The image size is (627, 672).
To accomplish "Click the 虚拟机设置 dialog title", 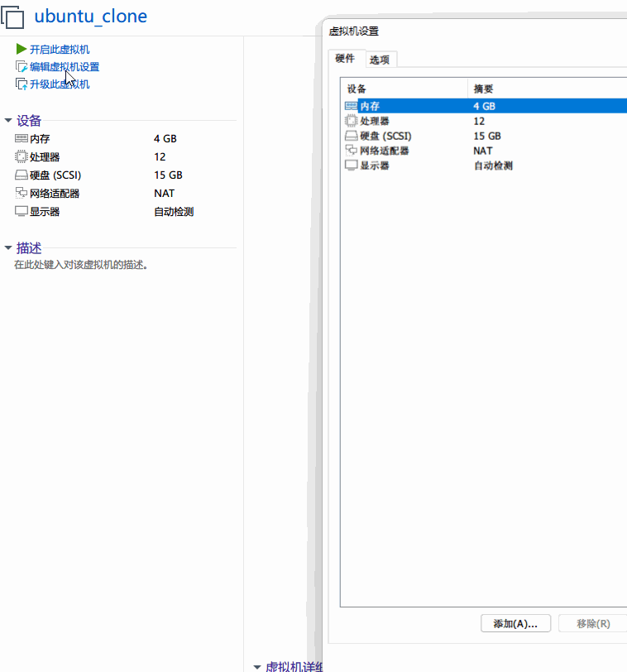I will coord(354,31).
